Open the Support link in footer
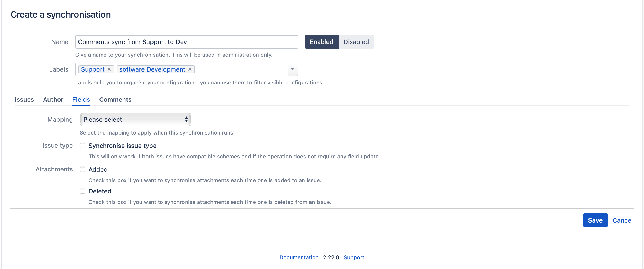644x269 pixels. [354, 257]
